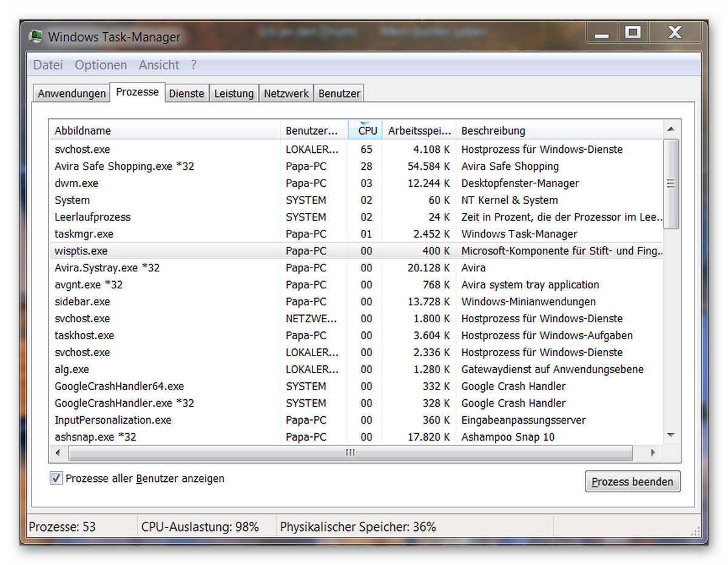Switch to the Dienste tab
The height and width of the screenshot is (565, 728).
tap(187, 93)
